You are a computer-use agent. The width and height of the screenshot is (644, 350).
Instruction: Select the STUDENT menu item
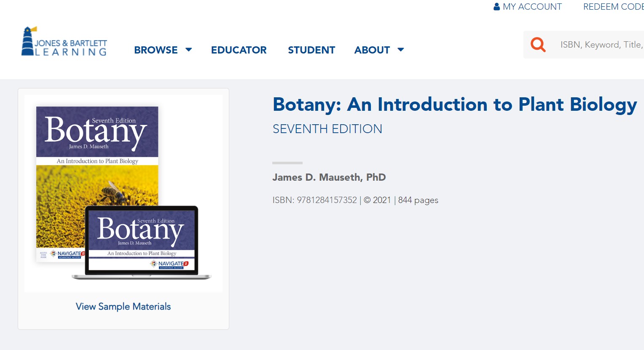click(311, 50)
